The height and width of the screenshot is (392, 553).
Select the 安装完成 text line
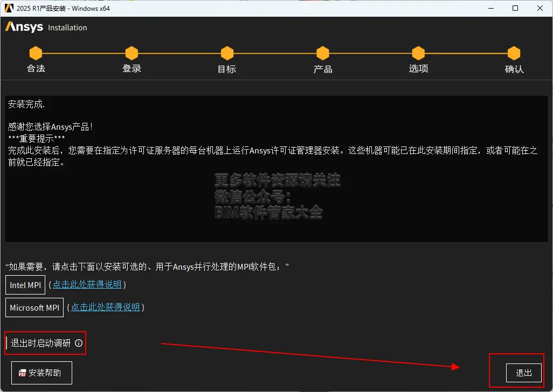point(26,104)
